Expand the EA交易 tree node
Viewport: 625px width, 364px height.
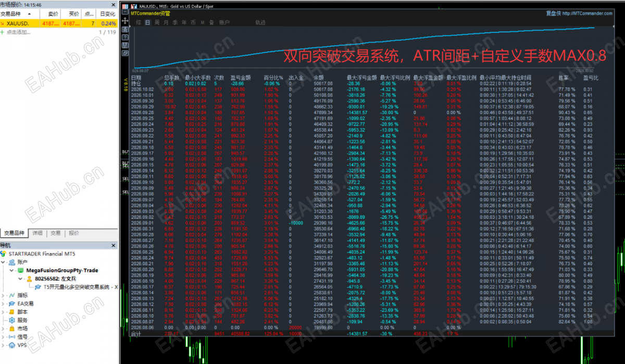(3, 304)
